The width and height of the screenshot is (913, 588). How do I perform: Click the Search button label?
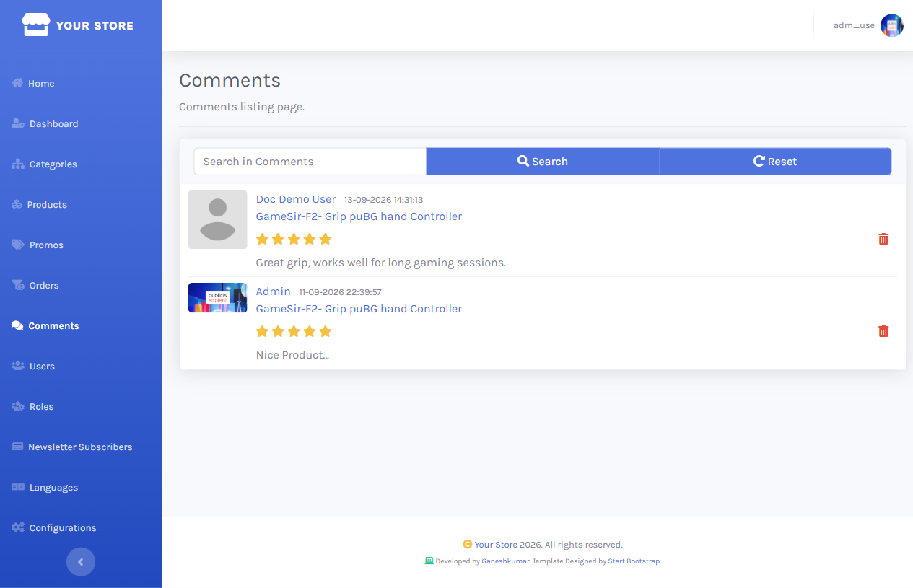point(550,162)
